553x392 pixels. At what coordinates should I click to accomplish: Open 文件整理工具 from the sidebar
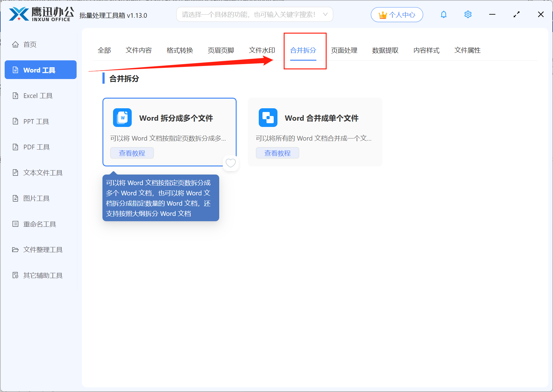(x=43, y=250)
